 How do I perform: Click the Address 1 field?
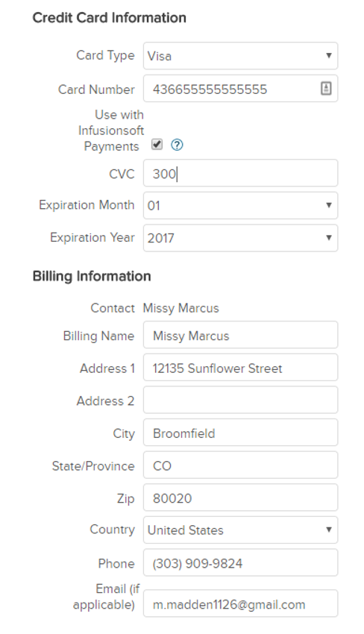click(240, 367)
